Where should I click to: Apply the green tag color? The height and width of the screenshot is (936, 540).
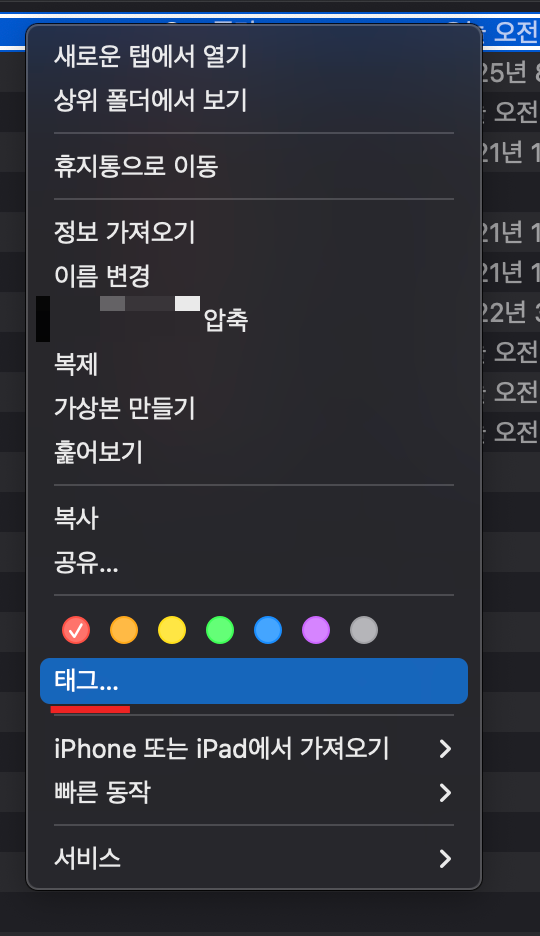pos(220,630)
